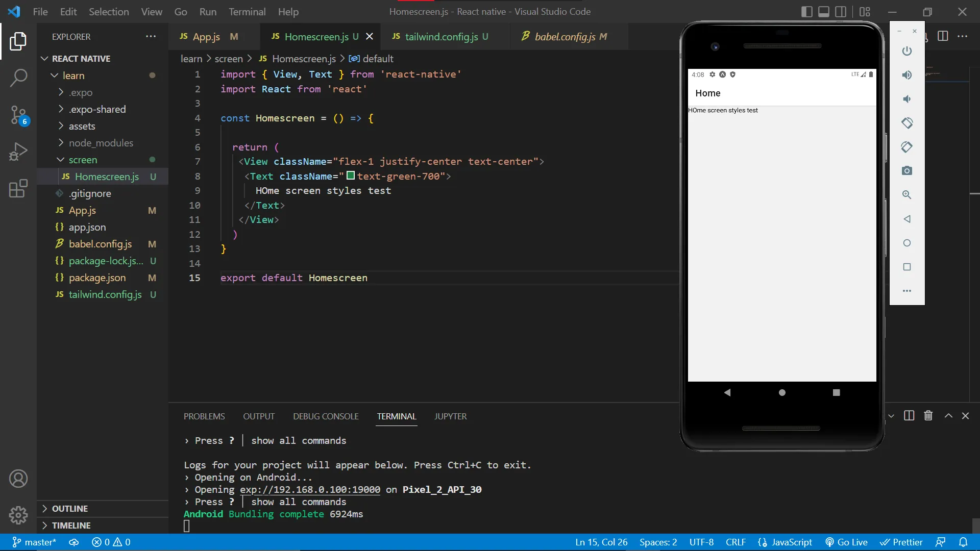Viewport: 980px width, 551px height.
Task: Click Go Live in status bar
Action: coord(846,542)
